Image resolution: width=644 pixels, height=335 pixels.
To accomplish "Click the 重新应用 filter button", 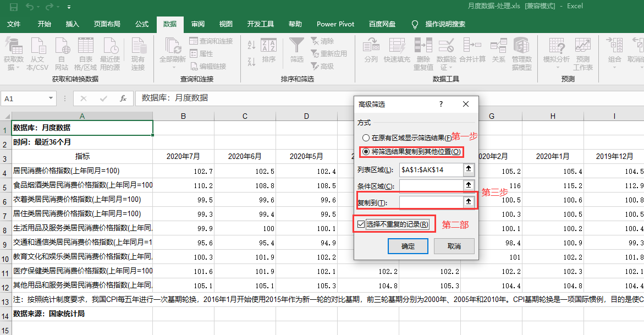I will [x=329, y=54].
